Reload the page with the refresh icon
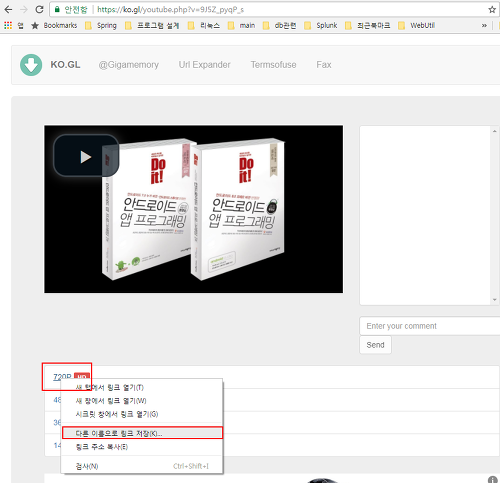Image resolution: width=500 pixels, height=483 pixels. click(39, 9)
